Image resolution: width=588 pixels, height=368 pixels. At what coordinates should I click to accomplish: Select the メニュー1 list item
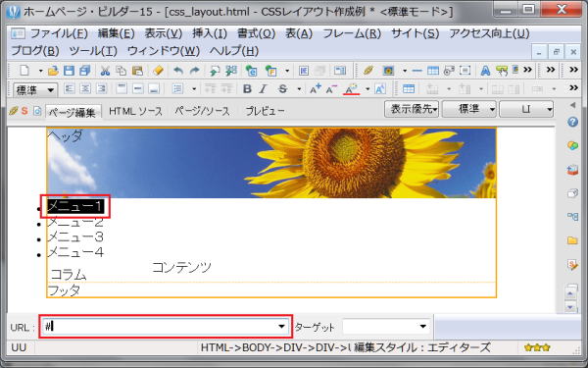tap(75, 206)
